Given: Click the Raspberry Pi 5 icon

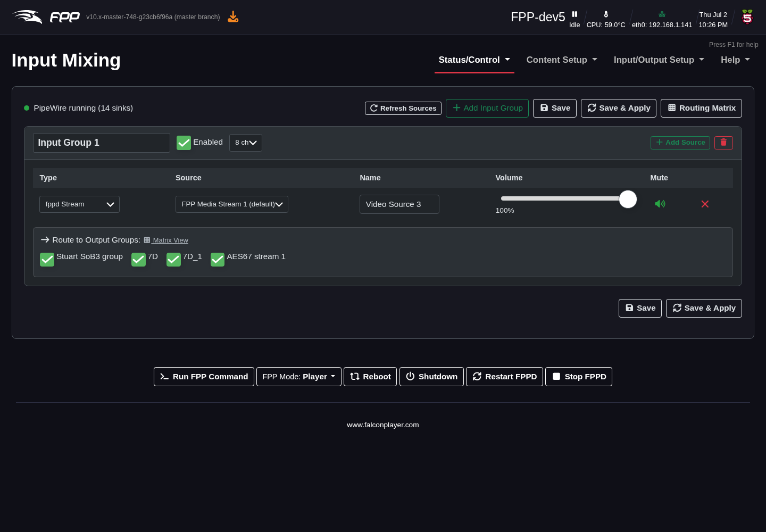Looking at the screenshot, I should pos(747,17).
